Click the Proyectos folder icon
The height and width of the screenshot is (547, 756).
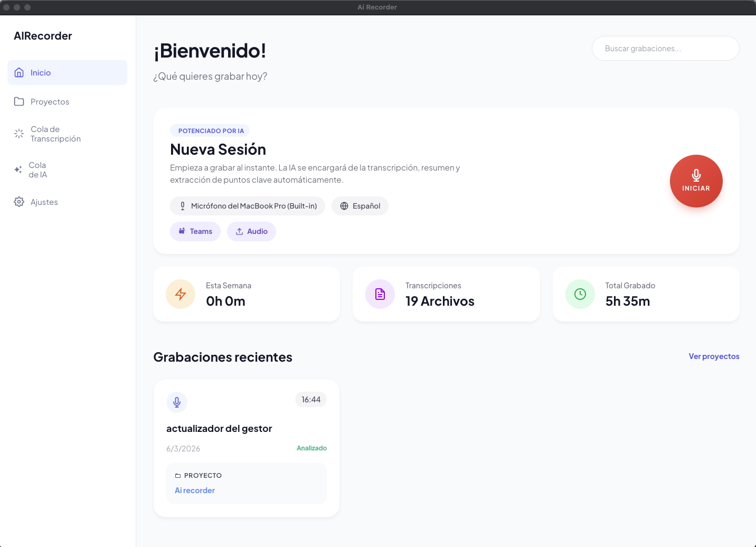19,101
